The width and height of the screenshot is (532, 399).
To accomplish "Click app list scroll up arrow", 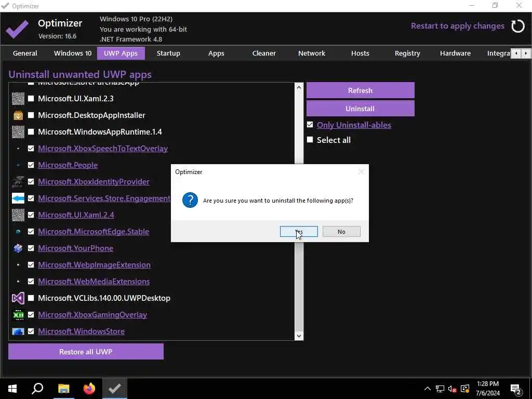I will coord(299,87).
